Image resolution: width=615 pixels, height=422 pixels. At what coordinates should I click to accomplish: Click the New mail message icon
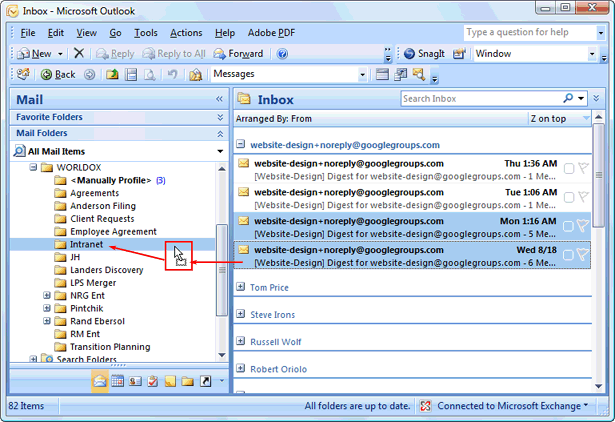coord(24,54)
